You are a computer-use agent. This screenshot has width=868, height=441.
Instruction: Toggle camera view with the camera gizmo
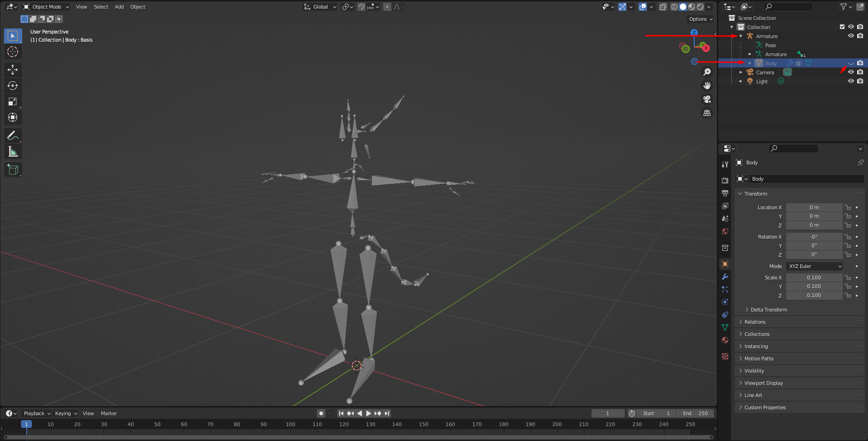pyautogui.click(x=707, y=99)
